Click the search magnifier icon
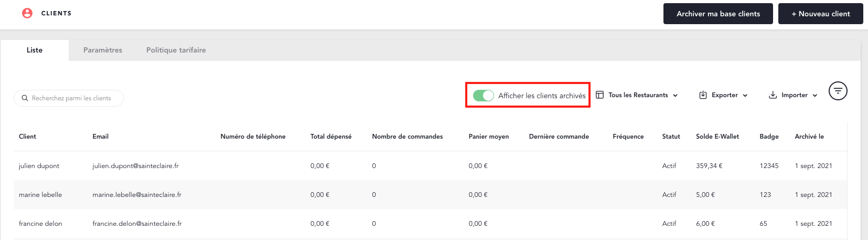Screen dimensions: 868x240 pos(25,98)
